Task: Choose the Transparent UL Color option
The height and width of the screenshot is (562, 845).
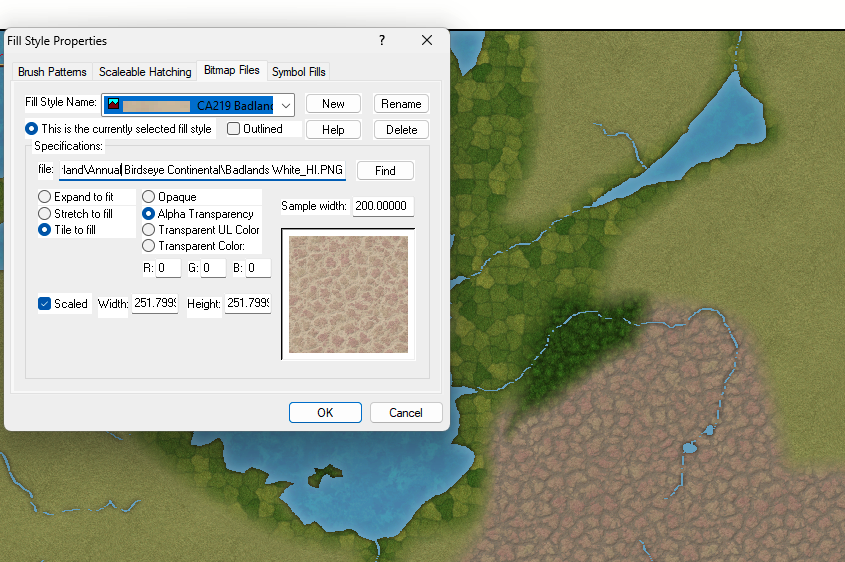Action: point(149,229)
